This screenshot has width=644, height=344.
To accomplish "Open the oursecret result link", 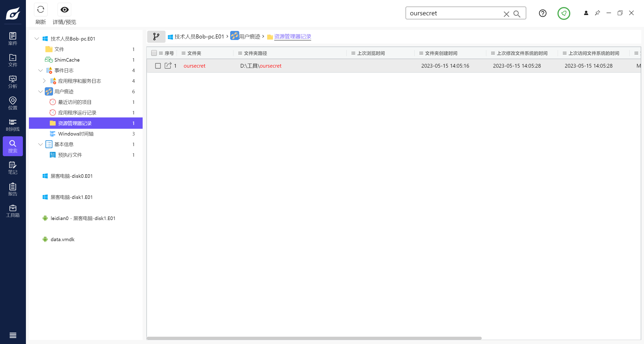I will click(195, 66).
